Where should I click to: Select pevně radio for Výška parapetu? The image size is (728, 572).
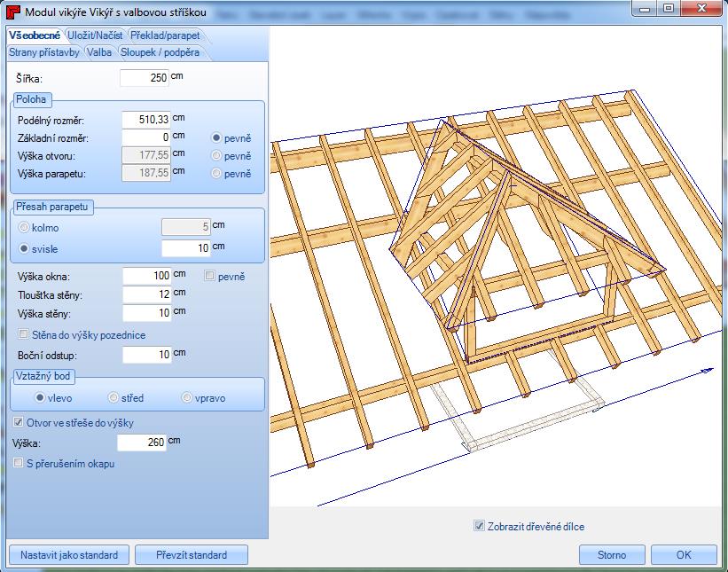216,173
